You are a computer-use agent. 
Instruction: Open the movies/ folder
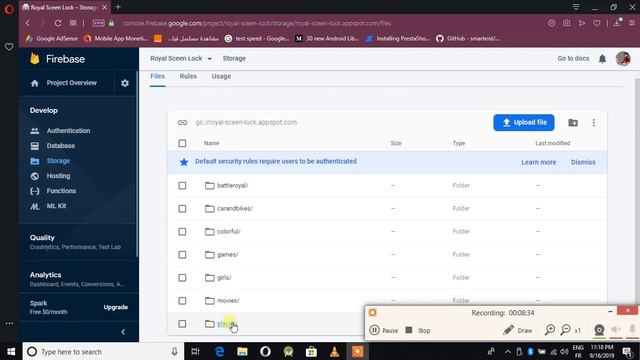[x=228, y=300]
